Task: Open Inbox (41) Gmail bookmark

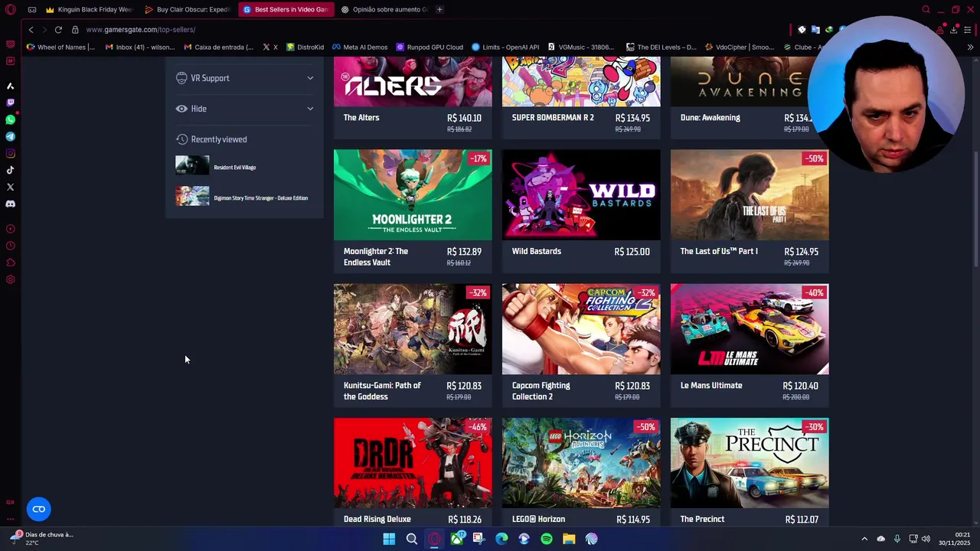Action: [140, 47]
